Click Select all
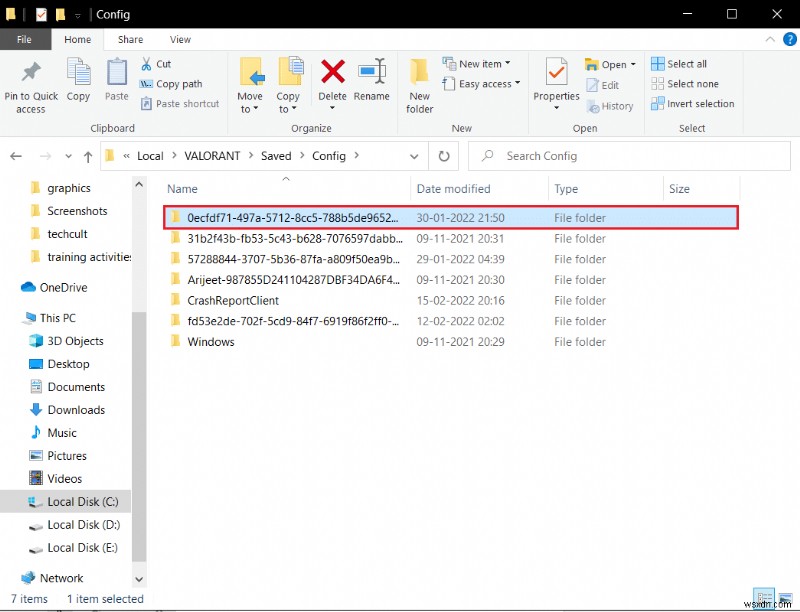The image size is (800, 612). click(x=679, y=64)
